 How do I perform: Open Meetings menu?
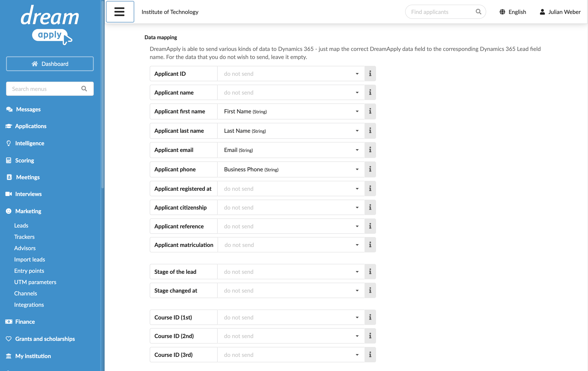(x=23, y=177)
